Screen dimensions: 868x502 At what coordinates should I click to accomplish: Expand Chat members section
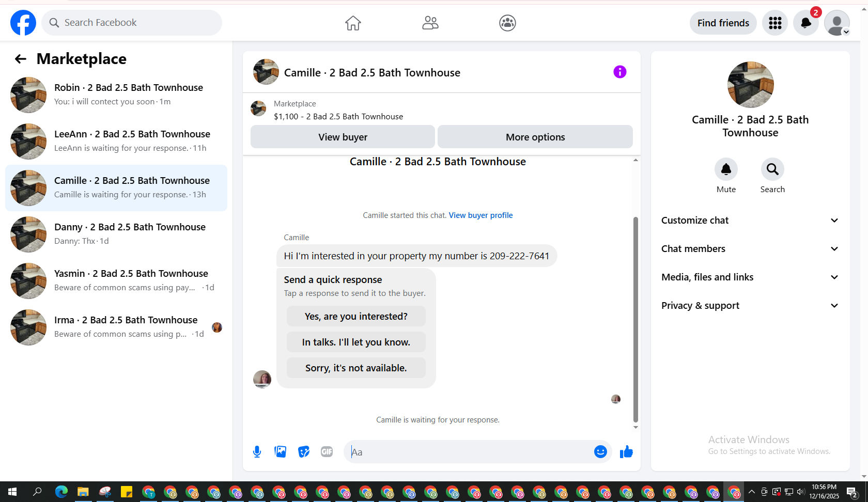coord(750,249)
